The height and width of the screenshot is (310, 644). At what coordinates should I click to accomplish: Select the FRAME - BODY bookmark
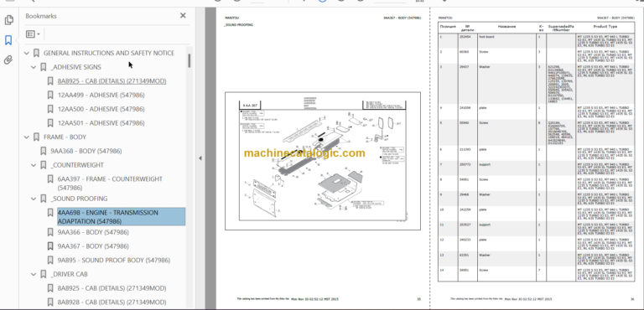tap(65, 137)
